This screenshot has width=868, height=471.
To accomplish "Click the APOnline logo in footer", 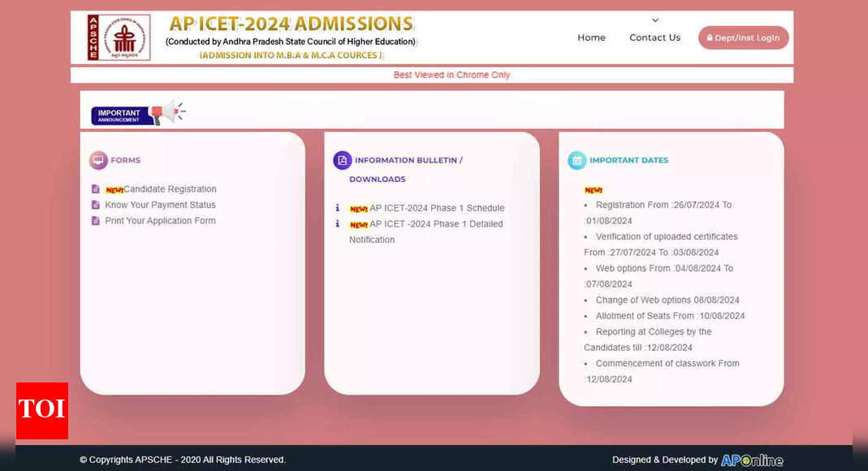I will click(x=752, y=460).
